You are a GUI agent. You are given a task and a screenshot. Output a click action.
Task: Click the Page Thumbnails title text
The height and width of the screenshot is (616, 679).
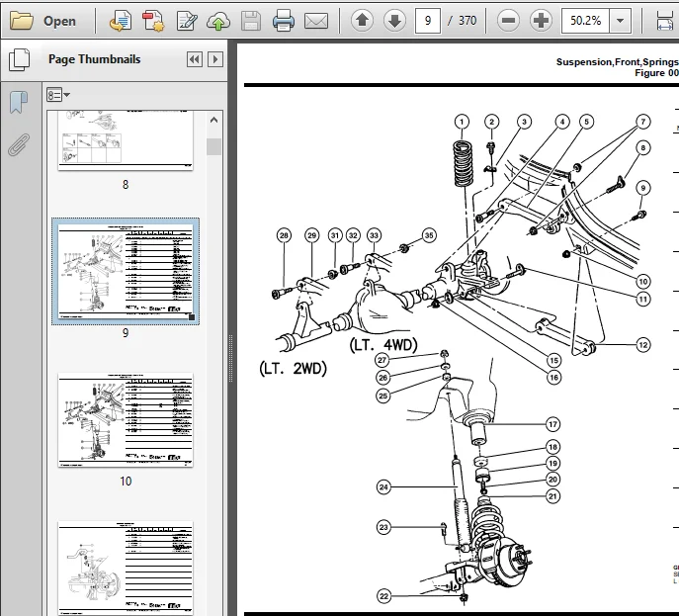tap(95, 59)
